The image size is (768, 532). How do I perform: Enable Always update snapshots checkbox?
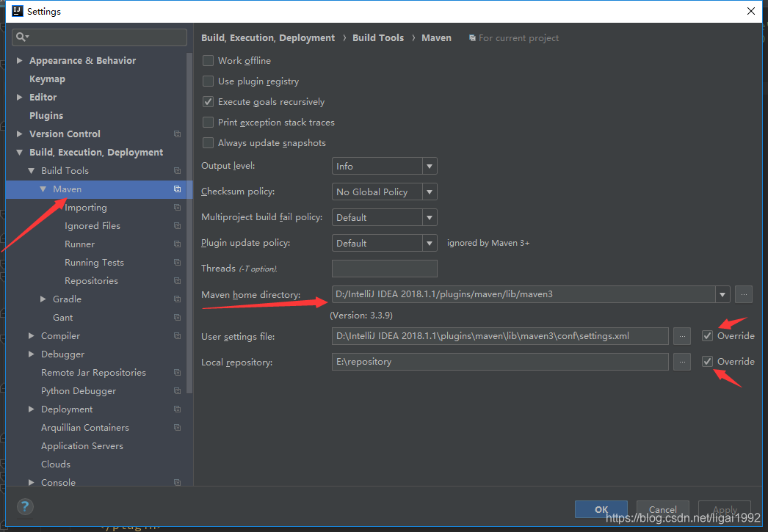[209, 143]
